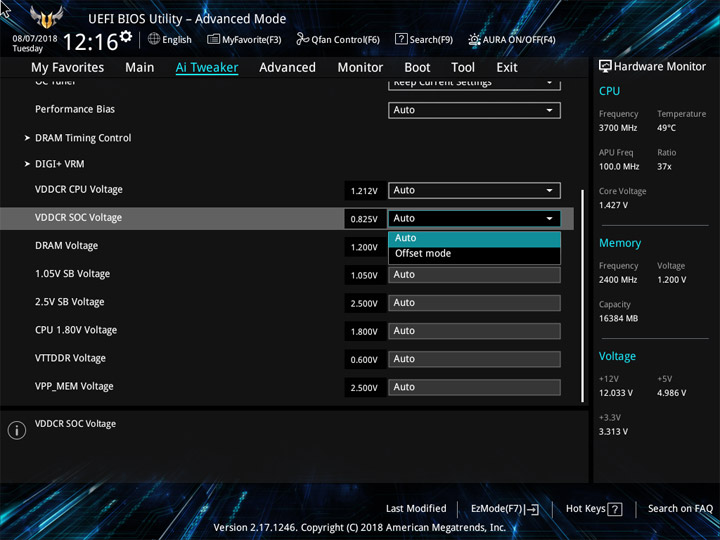The height and width of the screenshot is (540, 720).
Task: Click the info icon beside VDDCR SOC Voltage help
Action: [17, 430]
